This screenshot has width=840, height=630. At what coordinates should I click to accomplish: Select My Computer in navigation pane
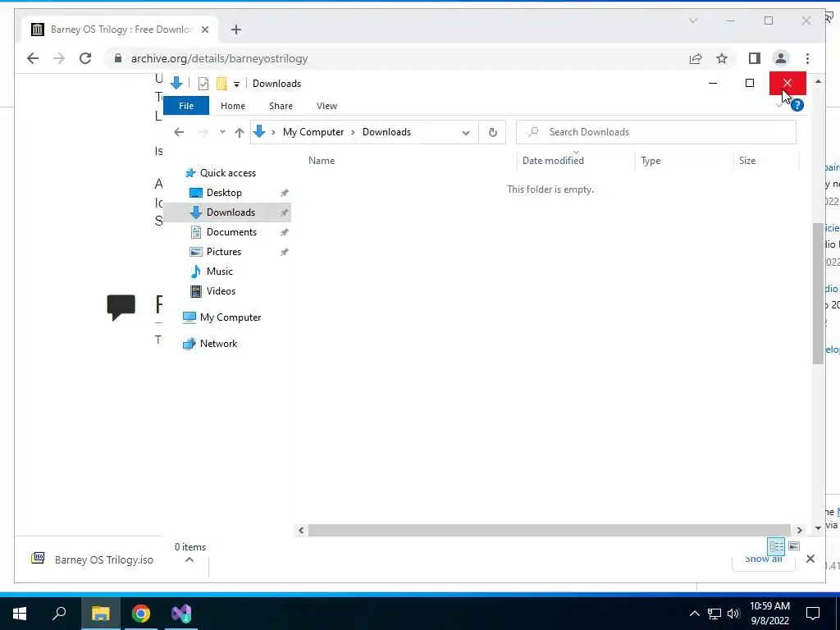pyautogui.click(x=231, y=317)
